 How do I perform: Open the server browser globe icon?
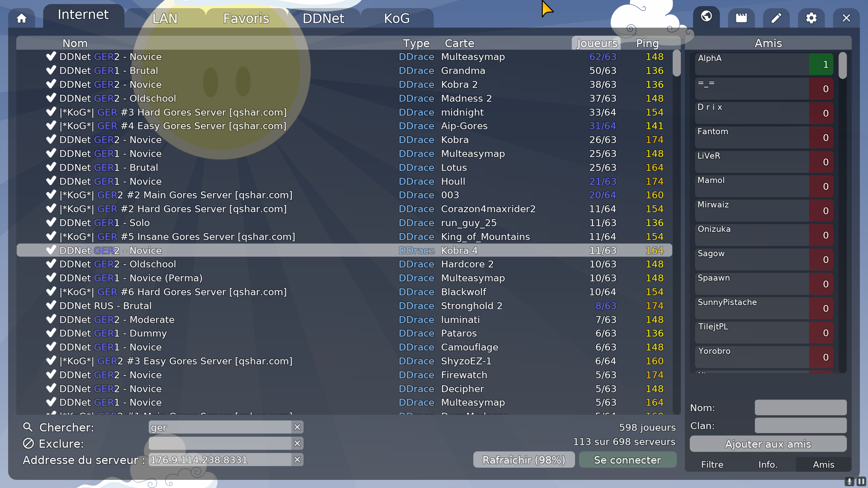[x=706, y=16]
